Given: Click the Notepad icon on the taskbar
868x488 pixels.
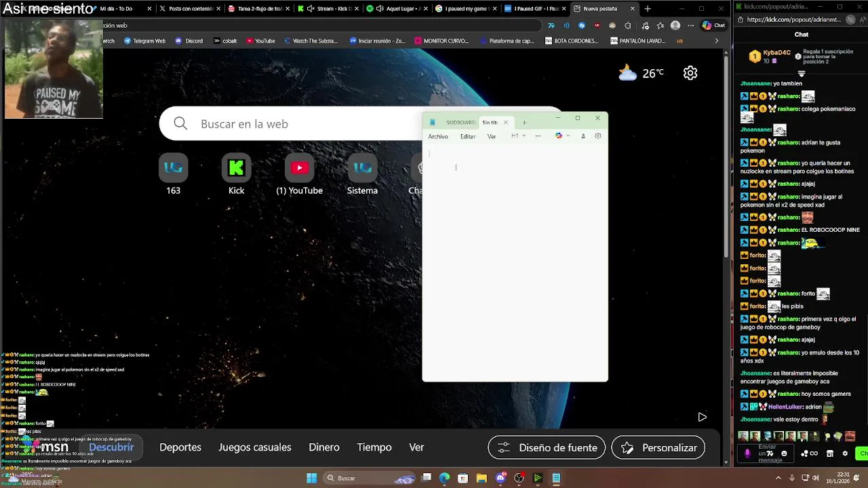Looking at the screenshot, I should [556, 478].
